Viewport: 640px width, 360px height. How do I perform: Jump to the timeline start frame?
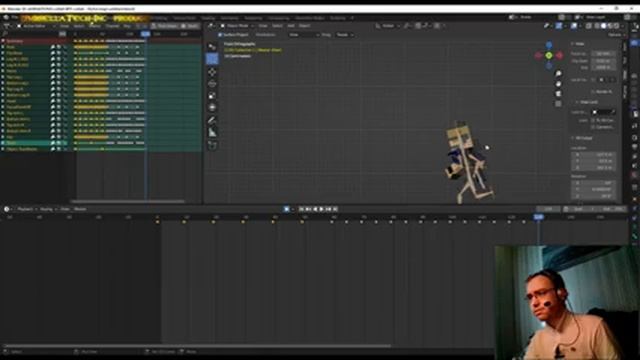click(x=301, y=209)
